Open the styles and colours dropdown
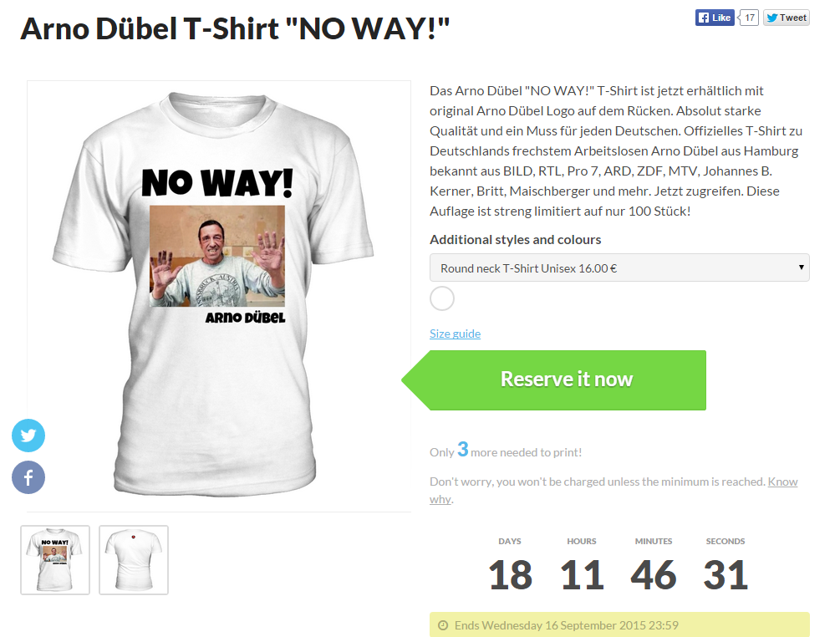 (x=619, y=268)
